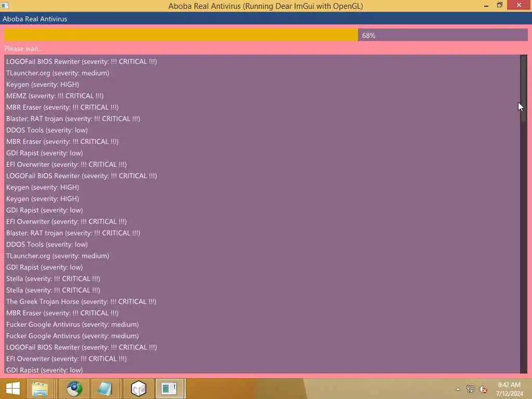Show hidden tray icons arrow
Viewport: 532px width, 399px height.
pyautogui.click(x=458, y=389)
